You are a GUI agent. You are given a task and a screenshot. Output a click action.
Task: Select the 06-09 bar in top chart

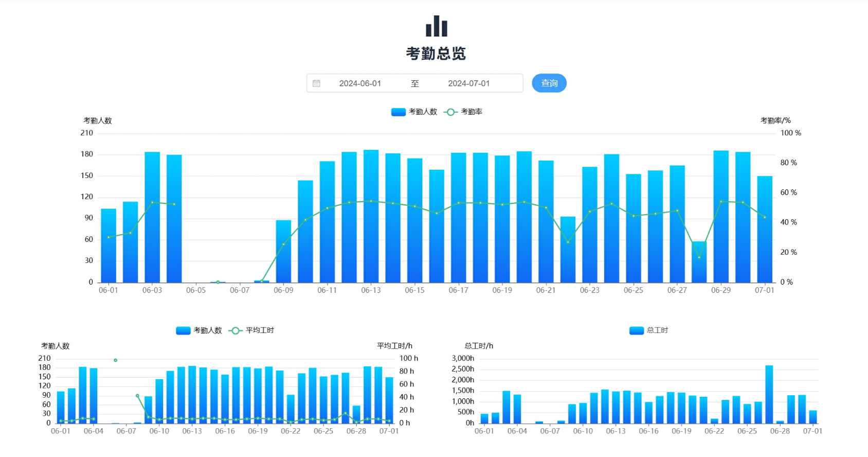pos(283,251)
